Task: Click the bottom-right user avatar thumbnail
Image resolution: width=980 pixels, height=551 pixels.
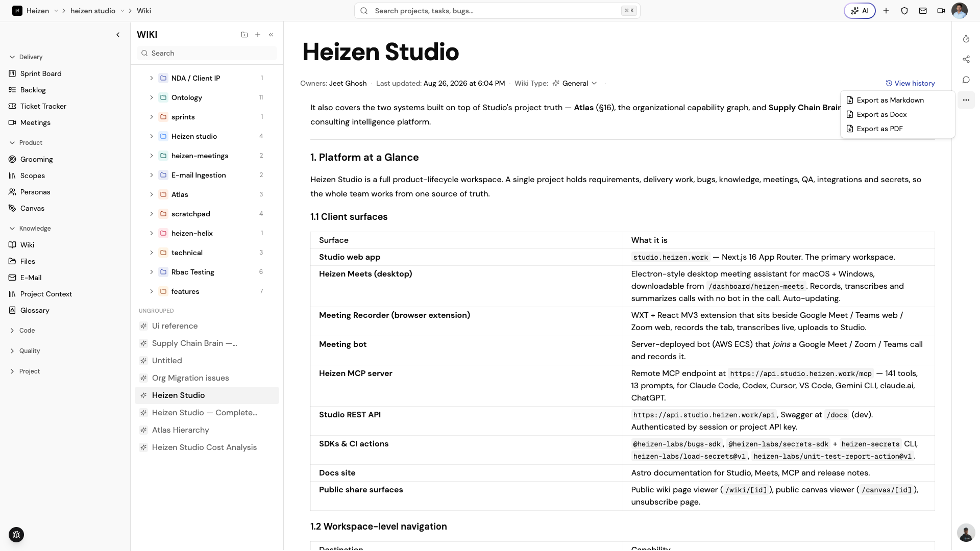Action: tap(966, 533)
